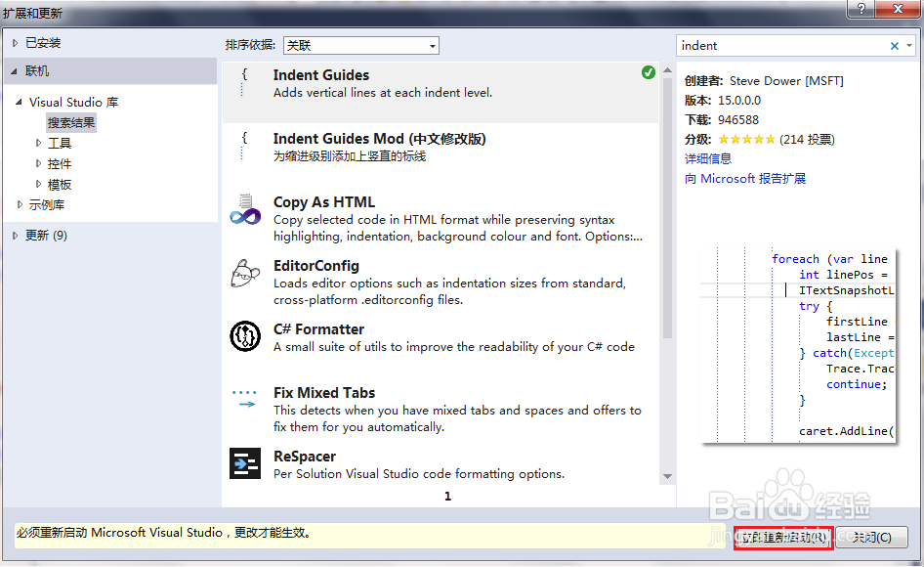Open the 详细信息 link

coord(708,158)
